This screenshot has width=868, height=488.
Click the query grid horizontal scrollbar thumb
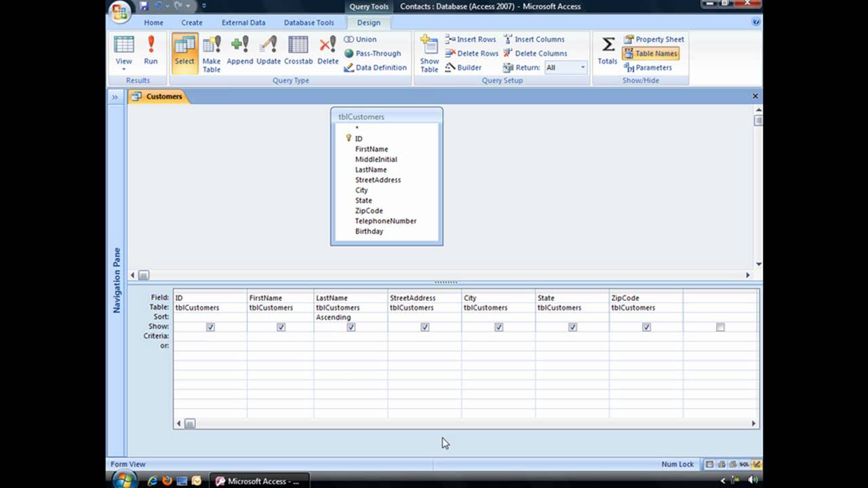pos(190,424)
